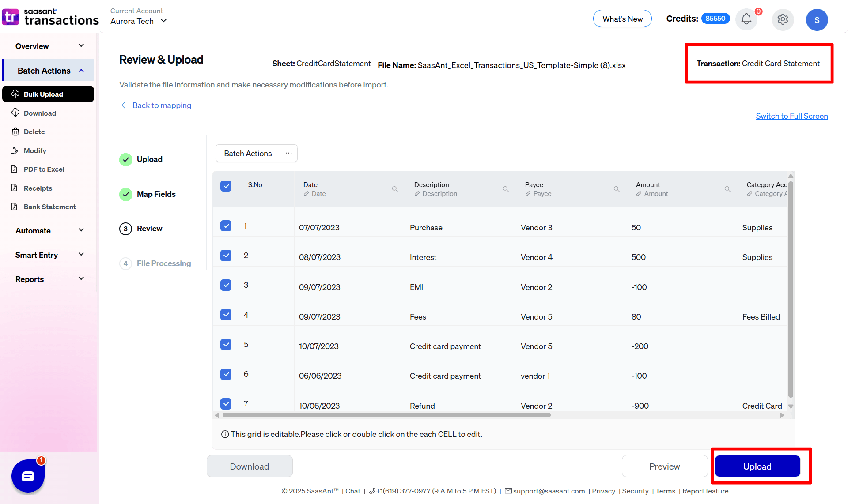This screenshot has height=504, width=848.
Task: Select PDF to Excel in sidebar
Action: point(44,169)
